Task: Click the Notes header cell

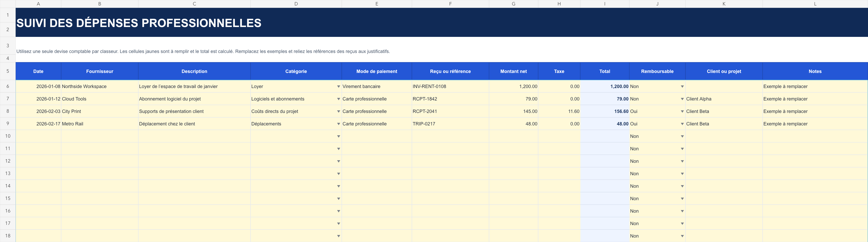Action: click(x=815, y=71)
